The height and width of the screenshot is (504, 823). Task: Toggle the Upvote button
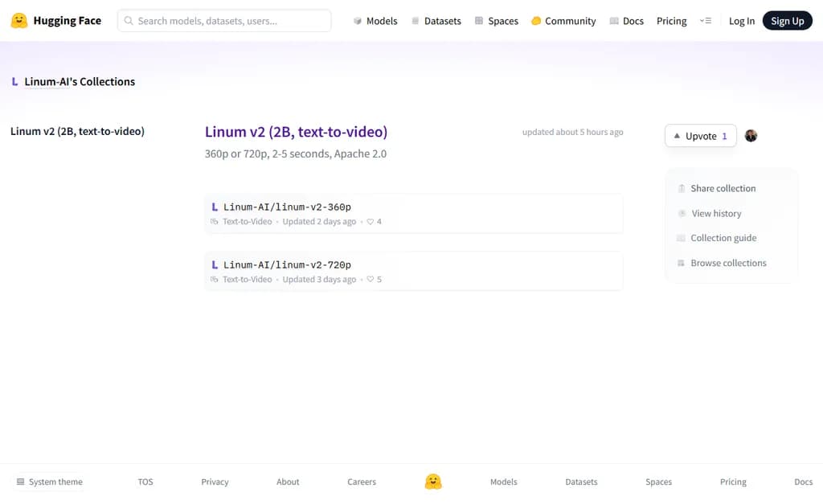pos(698,135)
